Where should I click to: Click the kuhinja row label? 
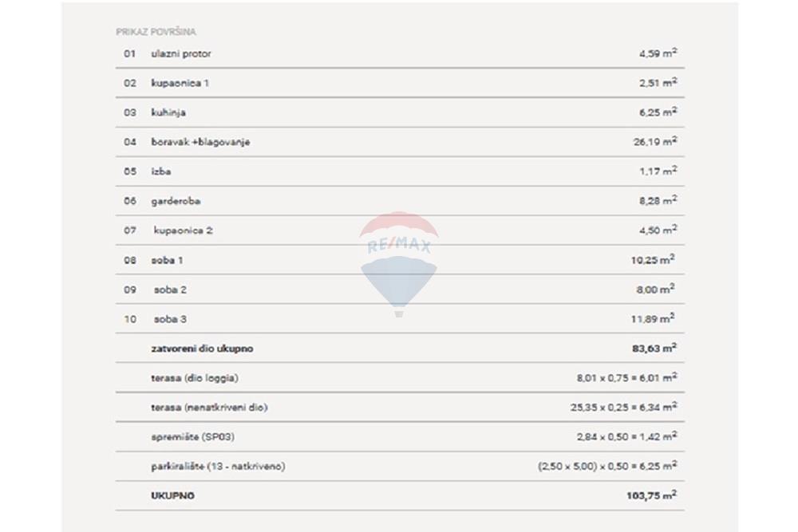pyautogui.click(x=168, y=112)
